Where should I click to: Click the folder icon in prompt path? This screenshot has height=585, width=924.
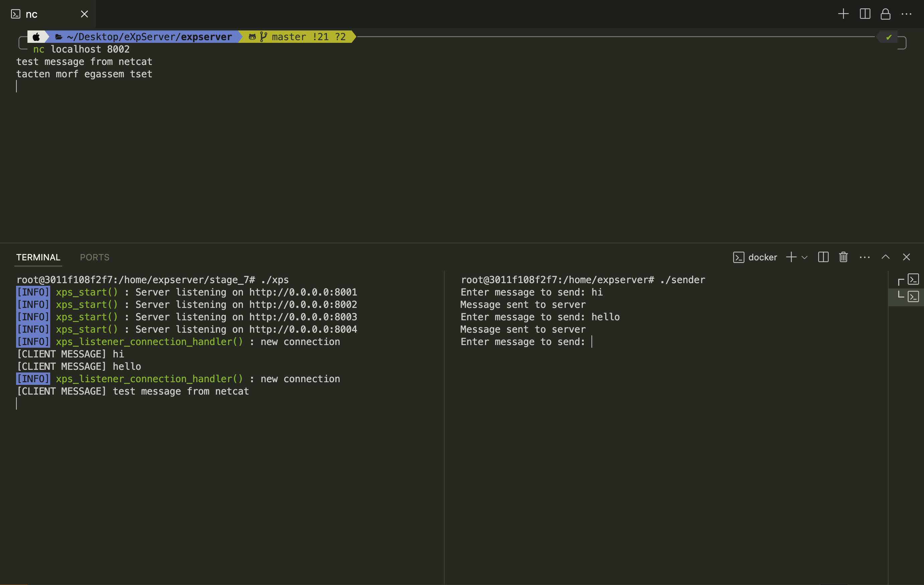(x=59, y=37)
